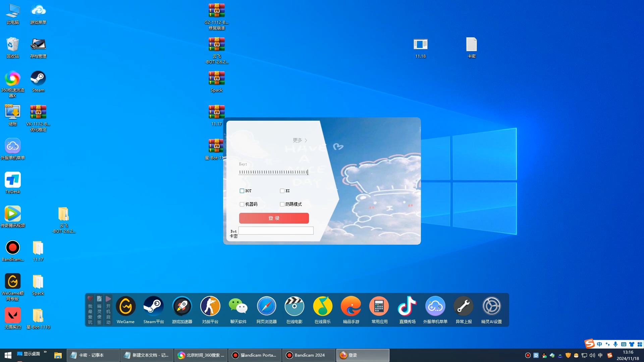This screenshot has height=362, width=644.
Task: Click the Bot 卡密 input field
Action: coord(276,231)
